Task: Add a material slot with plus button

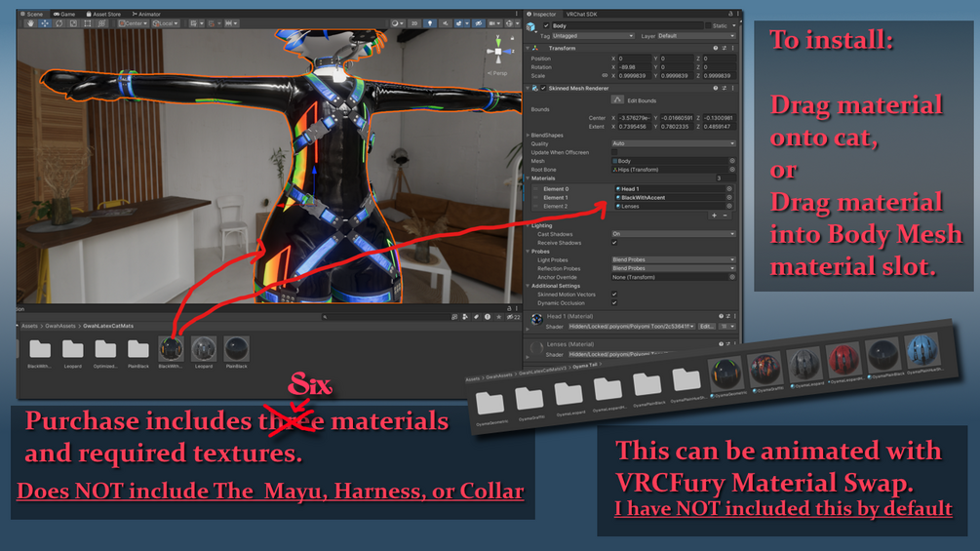Action: pyautogui.click(x=715, y=216)
